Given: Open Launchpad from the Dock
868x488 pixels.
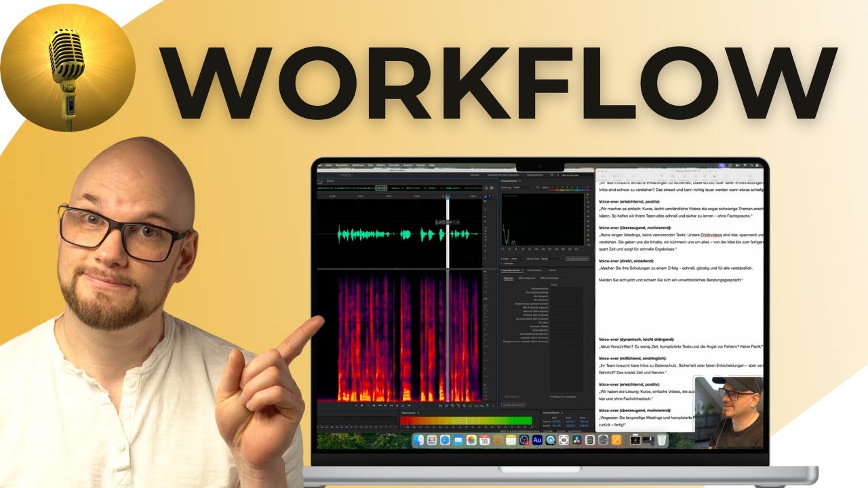Looking at the screenshot, I should 432,440.
